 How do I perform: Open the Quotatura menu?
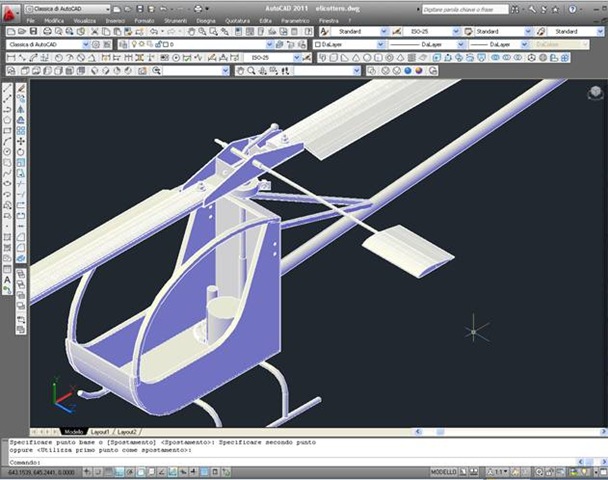coord(236,20)
